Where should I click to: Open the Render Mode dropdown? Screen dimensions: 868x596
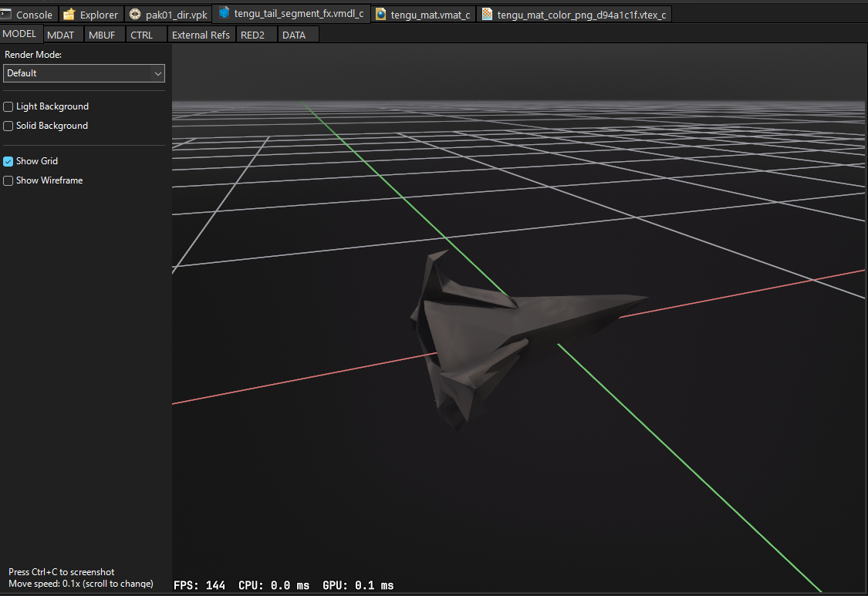84,73
